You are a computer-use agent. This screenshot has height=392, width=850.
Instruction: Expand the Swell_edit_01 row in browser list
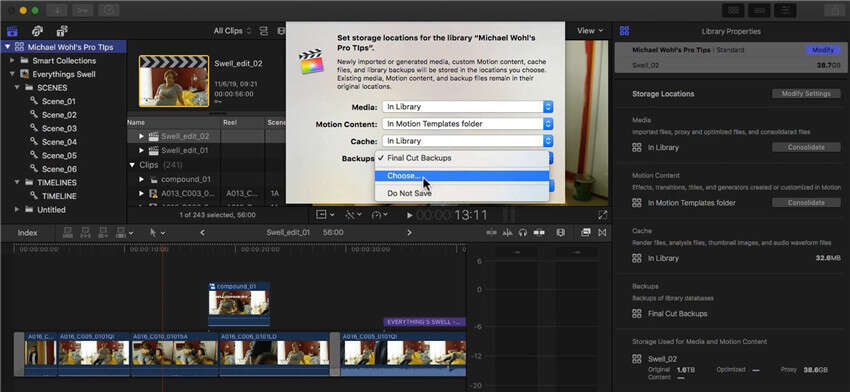(x=142, y=150)
